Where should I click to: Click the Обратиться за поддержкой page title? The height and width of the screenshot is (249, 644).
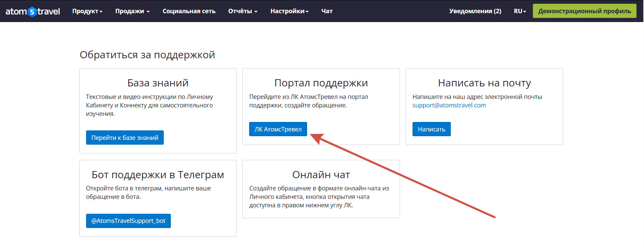coord(147,55)
